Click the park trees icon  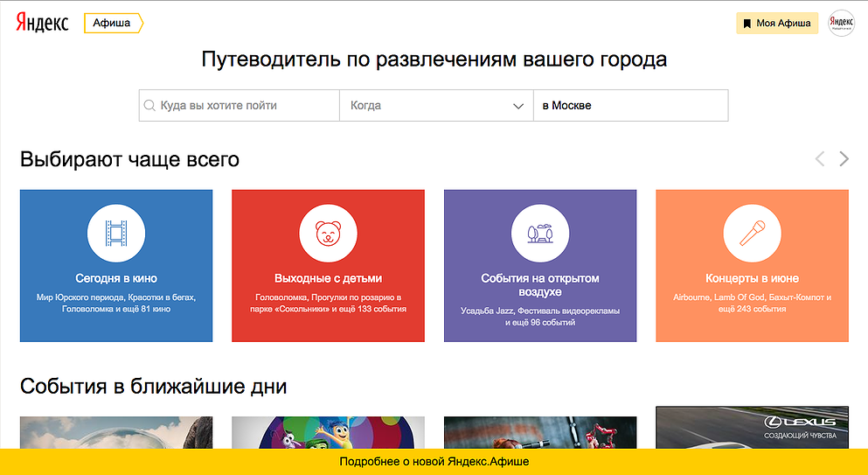[x=540, y=234]
